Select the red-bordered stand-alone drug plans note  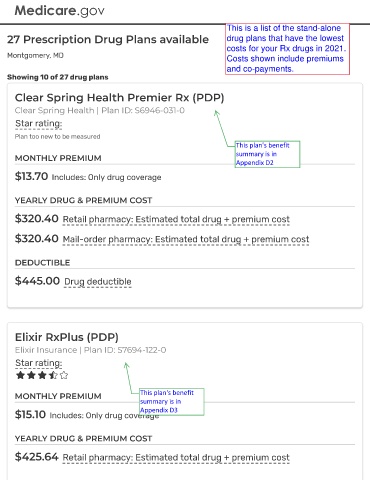click(x=287, y=49)
